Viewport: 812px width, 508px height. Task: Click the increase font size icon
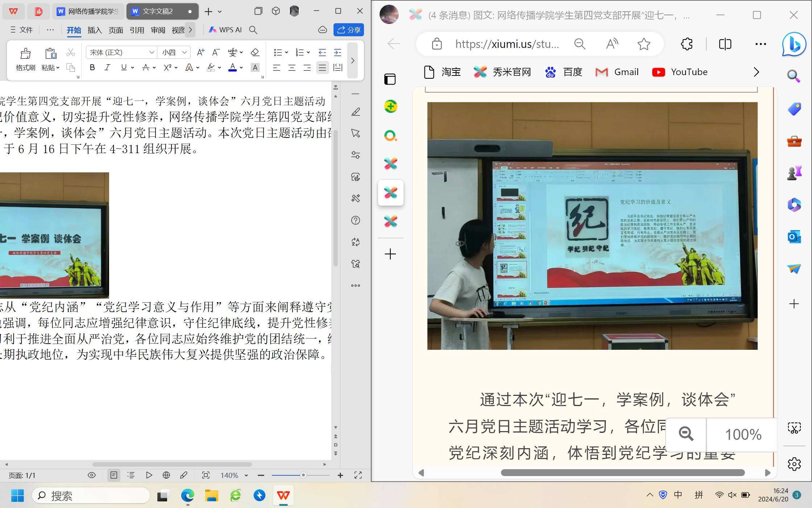200,53
